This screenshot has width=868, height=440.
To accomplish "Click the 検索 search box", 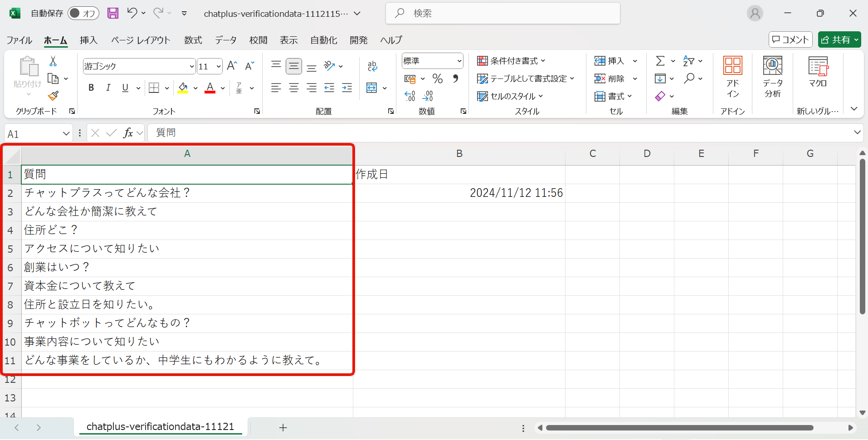I will click(x=503, y=13).
